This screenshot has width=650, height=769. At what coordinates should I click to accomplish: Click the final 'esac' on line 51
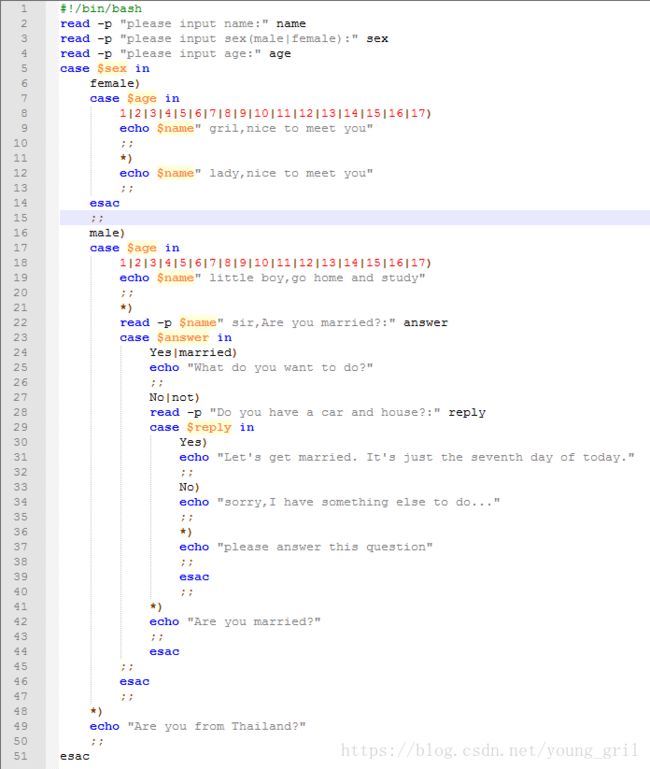click(x=75, y=756)
